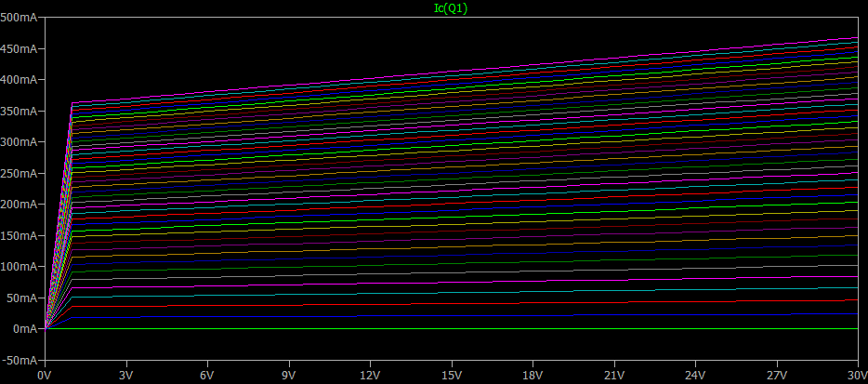The image size is (868, 384).
Task: Click the 350mA vertical axis label
Action: coord(19,111)
